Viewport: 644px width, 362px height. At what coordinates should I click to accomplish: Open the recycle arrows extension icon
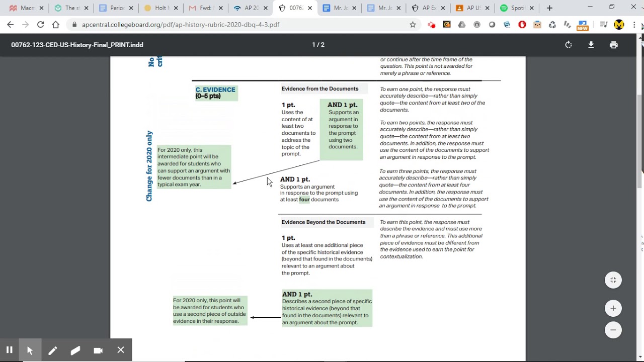(552, 25)
